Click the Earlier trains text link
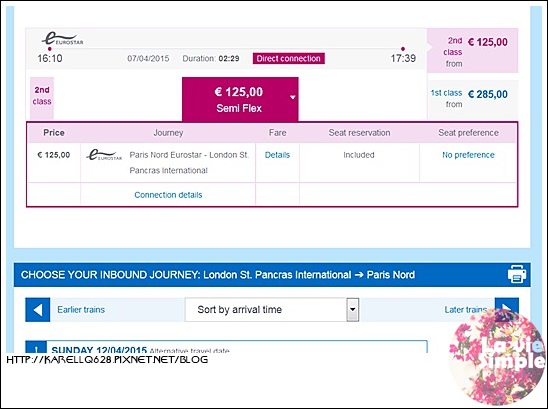 point(81,310)
